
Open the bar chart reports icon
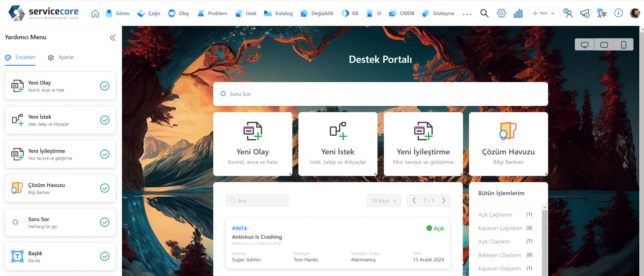[518, 13]
